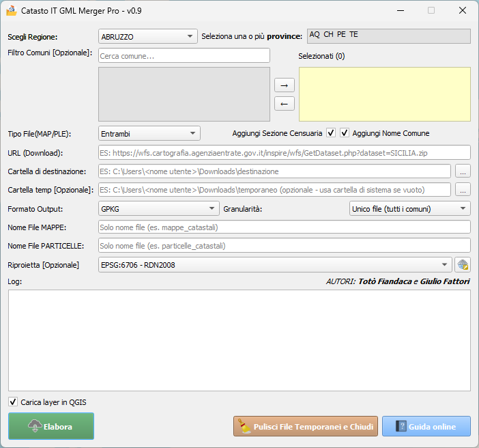Select province AQ

coord(315,34)
